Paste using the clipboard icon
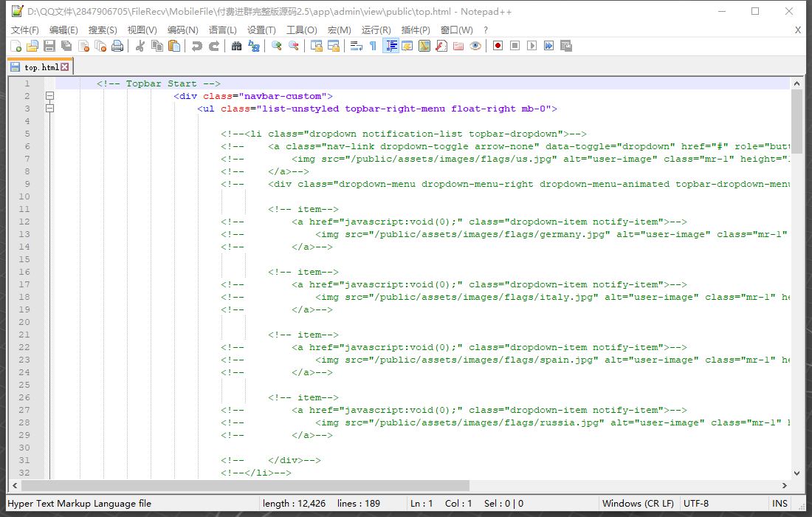The image size is (812, 517). click(x=174, y=46)
